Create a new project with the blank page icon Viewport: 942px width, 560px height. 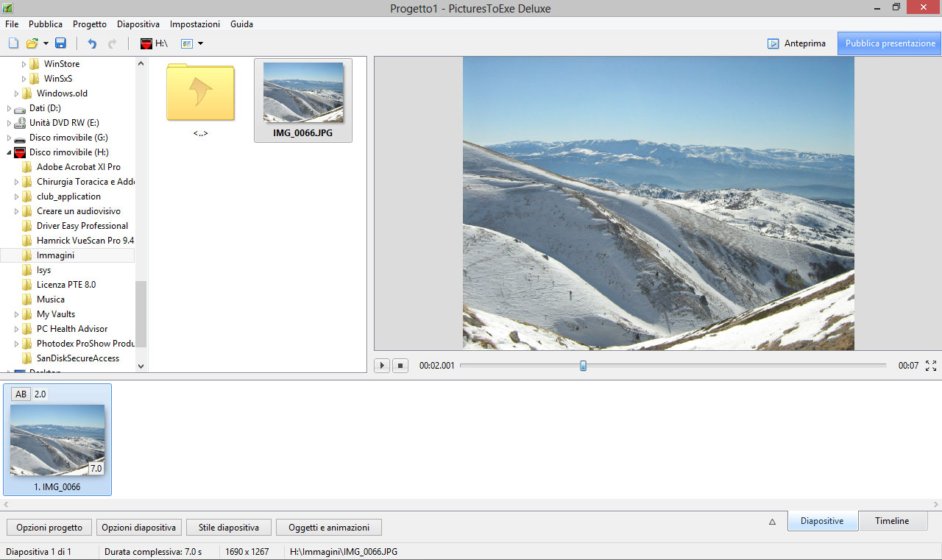click(x=13, y=43)
